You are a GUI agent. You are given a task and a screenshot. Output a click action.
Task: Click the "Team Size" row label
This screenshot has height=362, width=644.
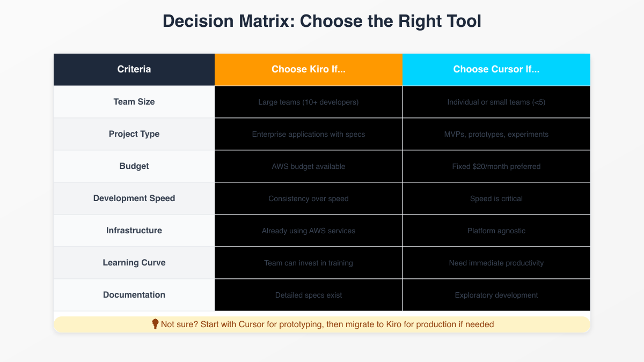point(134,102)
